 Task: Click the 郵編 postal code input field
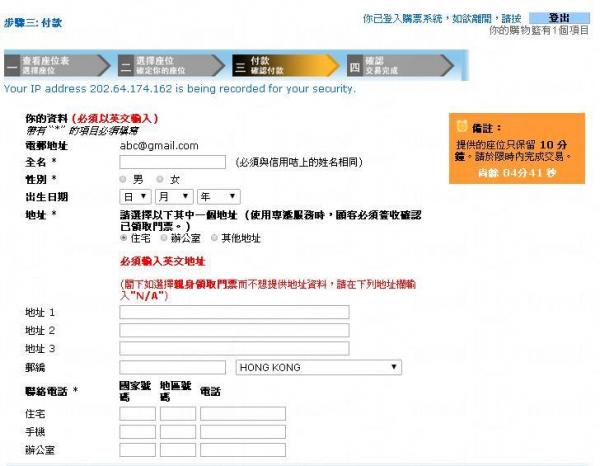[172, 368]
